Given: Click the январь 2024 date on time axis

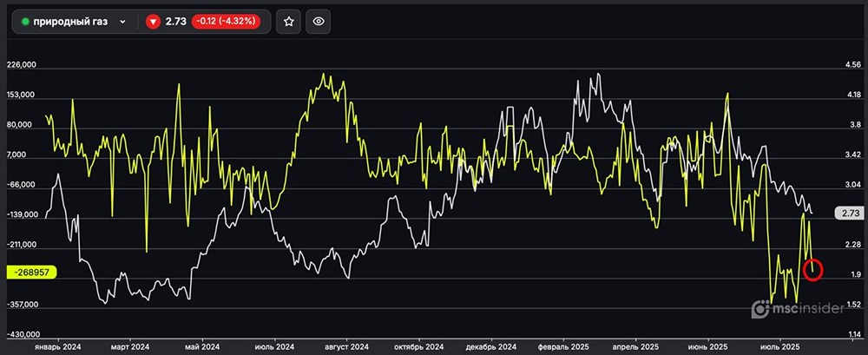Looking at the screenshot, I should pos(58,344).
